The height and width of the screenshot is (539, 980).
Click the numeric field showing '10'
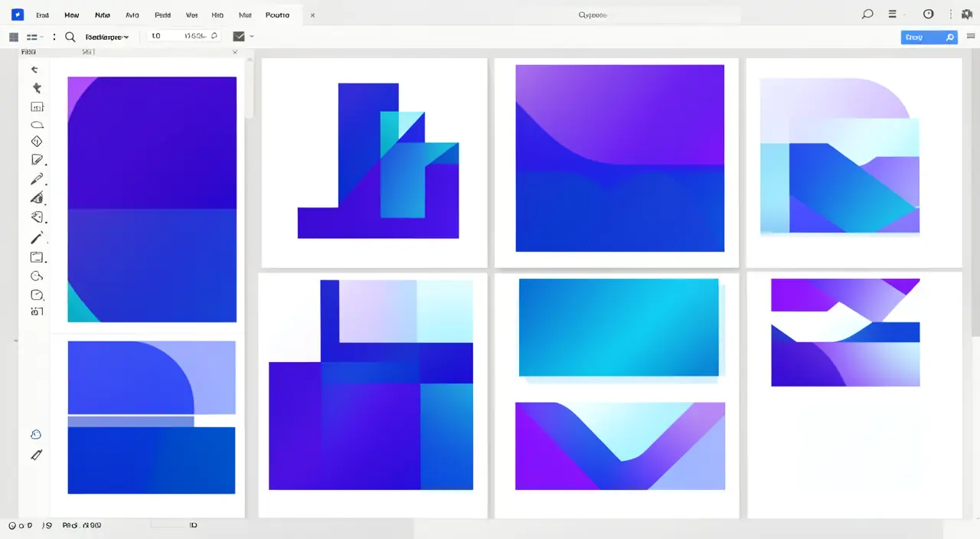pos(185,36)
